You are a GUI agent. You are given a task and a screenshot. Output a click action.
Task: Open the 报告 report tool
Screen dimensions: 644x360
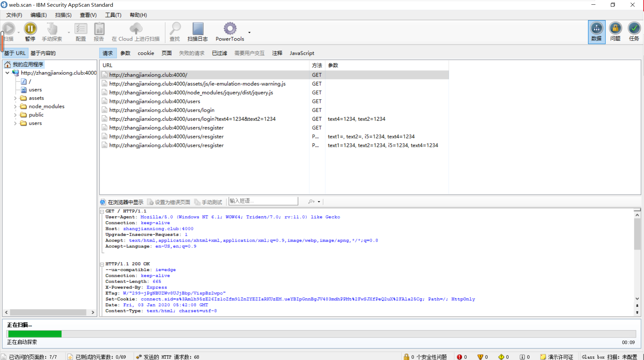click(x=99, y=32)
